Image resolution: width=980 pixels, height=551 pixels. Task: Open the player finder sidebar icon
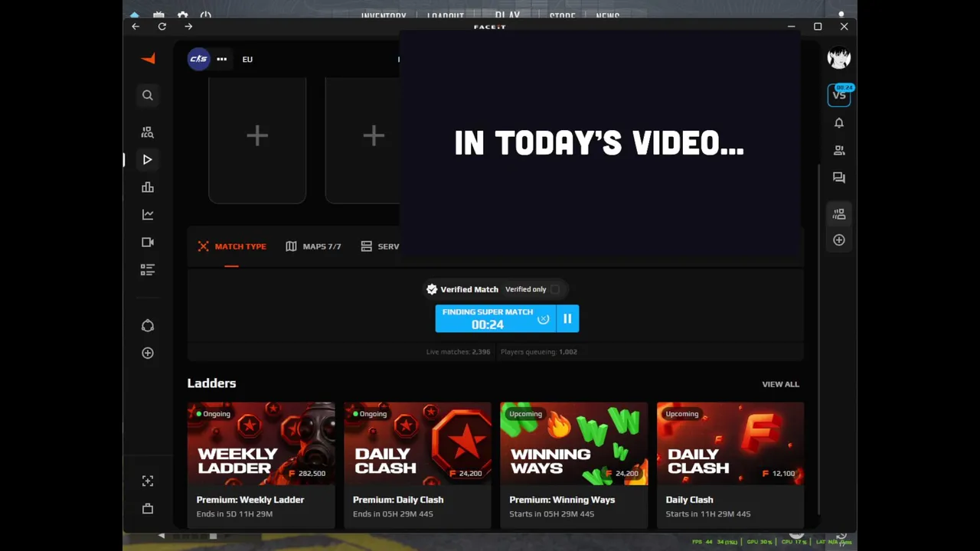click(148, 132)
